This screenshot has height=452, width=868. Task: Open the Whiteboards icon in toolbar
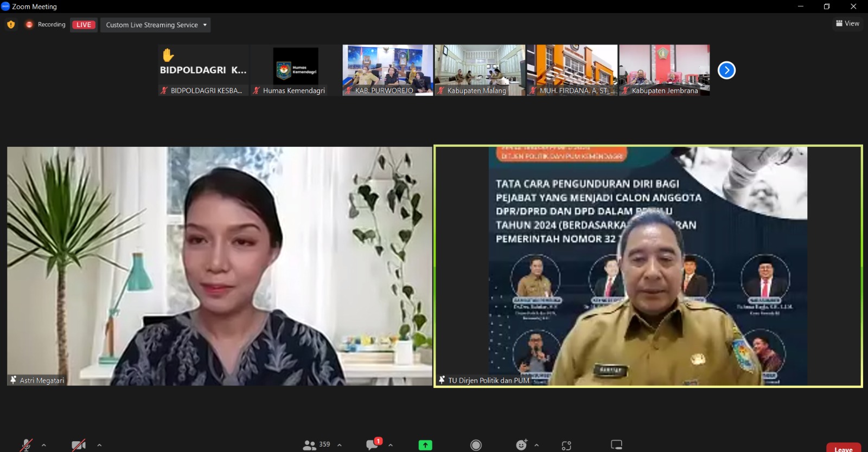[x=616, y=445]
